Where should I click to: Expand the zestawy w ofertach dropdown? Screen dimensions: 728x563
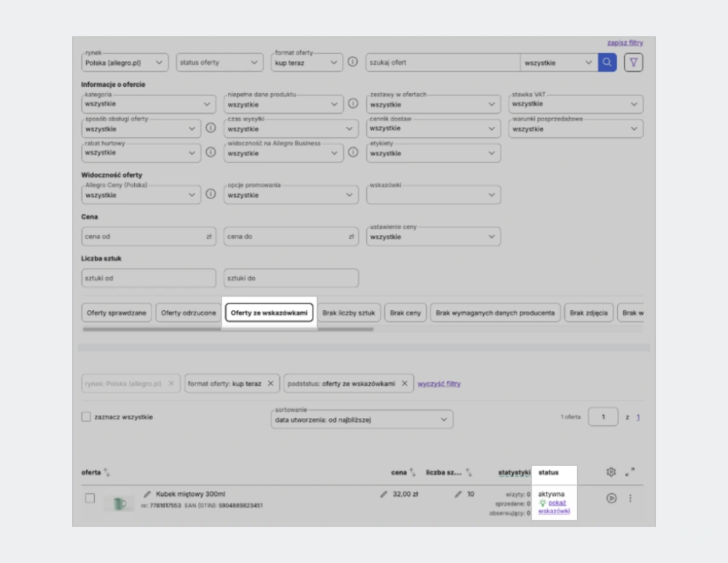433,104
